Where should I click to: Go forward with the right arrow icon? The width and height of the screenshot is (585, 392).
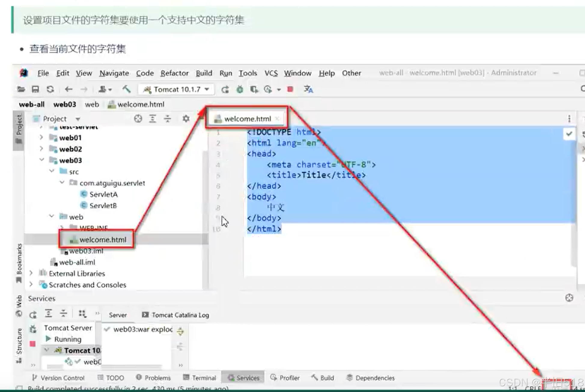click(x=84, y=90)
